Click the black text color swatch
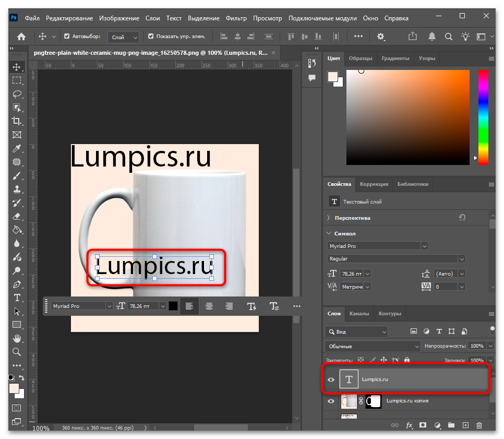Screen dimensions: 504x439 (173, 306)
